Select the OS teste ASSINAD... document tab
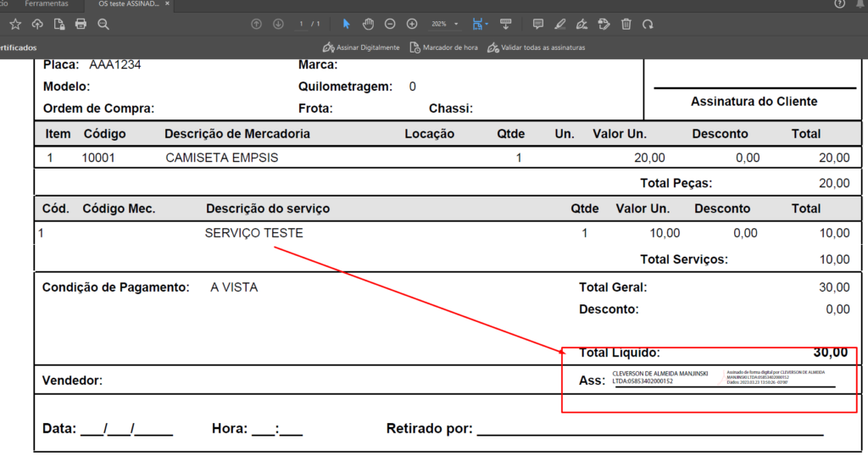The image size is (868, 456). tap(129, 4)
